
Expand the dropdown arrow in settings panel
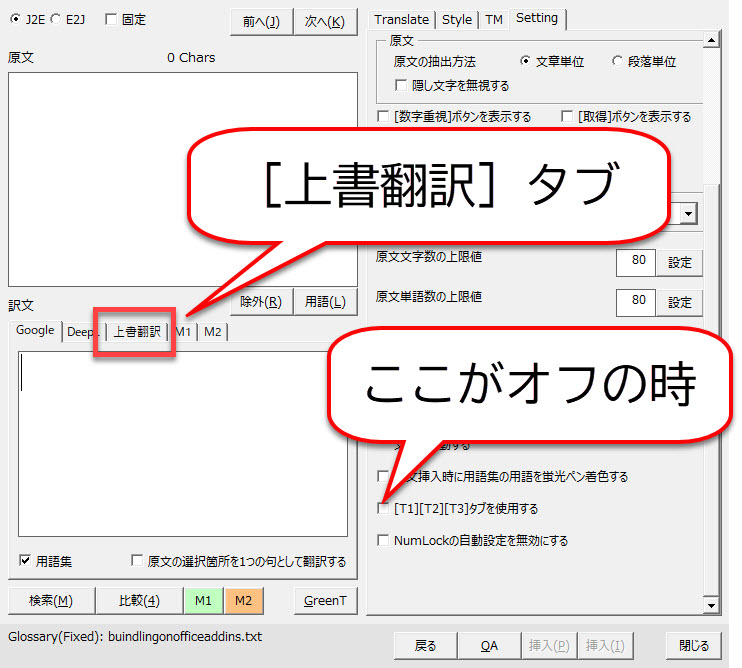[x=688, y=214]
